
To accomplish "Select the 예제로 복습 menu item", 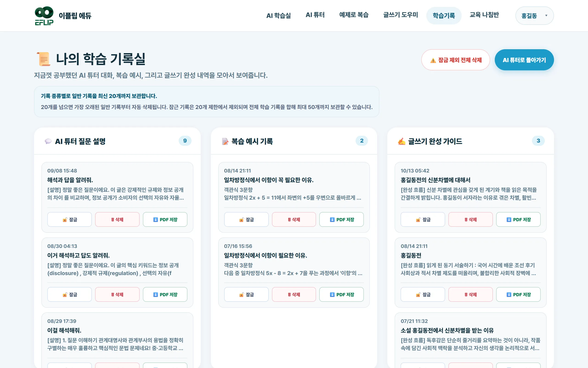I will click(x=354, y=15).
